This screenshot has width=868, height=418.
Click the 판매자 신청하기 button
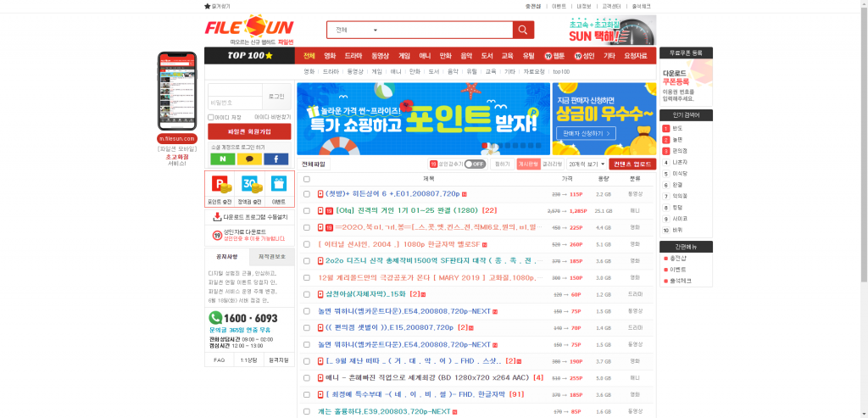point(587,133)
